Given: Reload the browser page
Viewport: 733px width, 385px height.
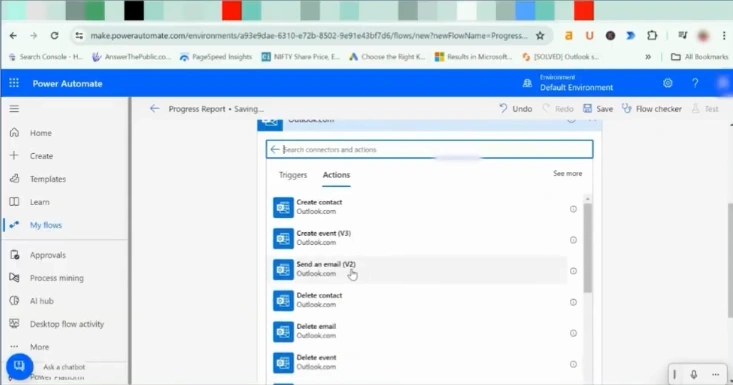Looking at the screenshot, I should click(x=54, y=36).
